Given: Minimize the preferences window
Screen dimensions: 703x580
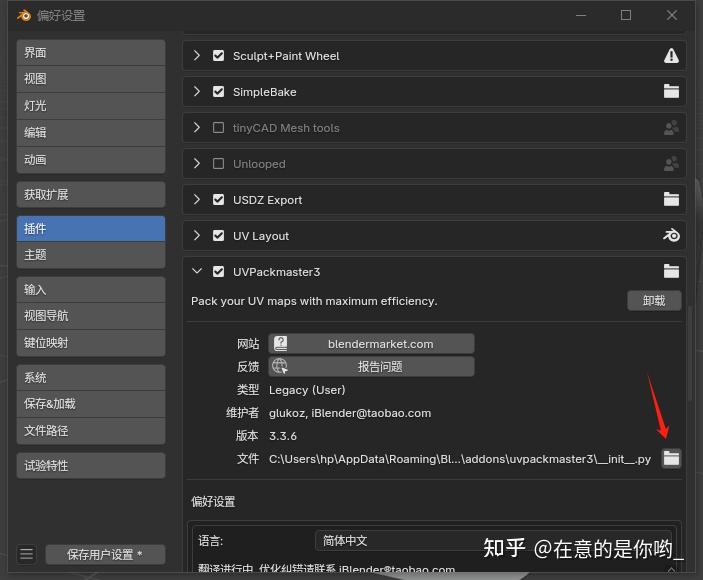Looking at the screenshot, I should point(581,15).
